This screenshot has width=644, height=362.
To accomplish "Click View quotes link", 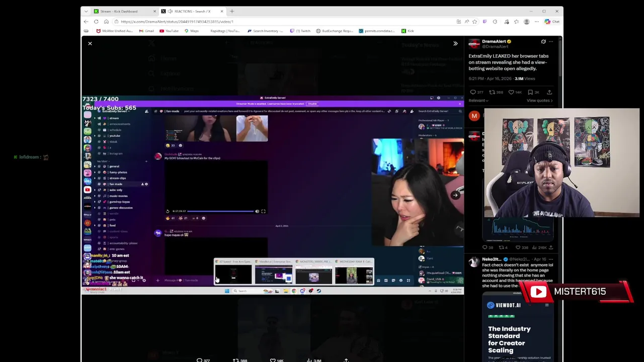I will click(x=539, y=101).
